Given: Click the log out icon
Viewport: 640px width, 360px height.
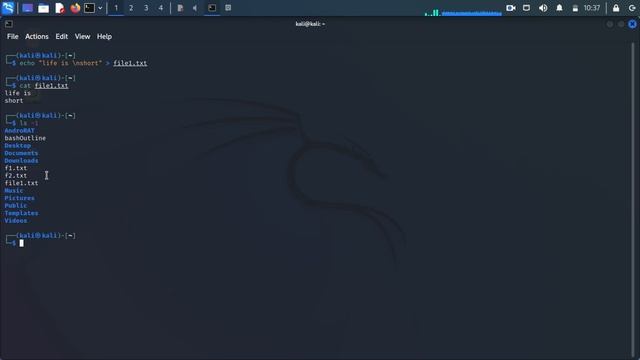Looking at the screenshot, I should tap(632, 8).
